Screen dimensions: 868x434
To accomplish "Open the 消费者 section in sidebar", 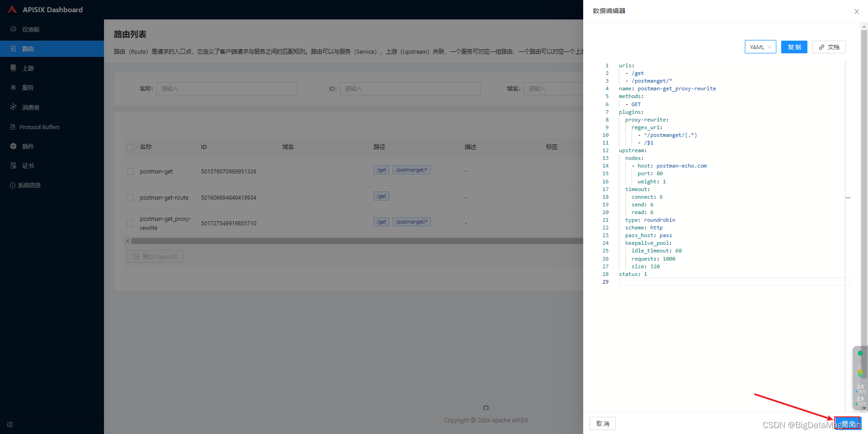I will pos(30,107).
